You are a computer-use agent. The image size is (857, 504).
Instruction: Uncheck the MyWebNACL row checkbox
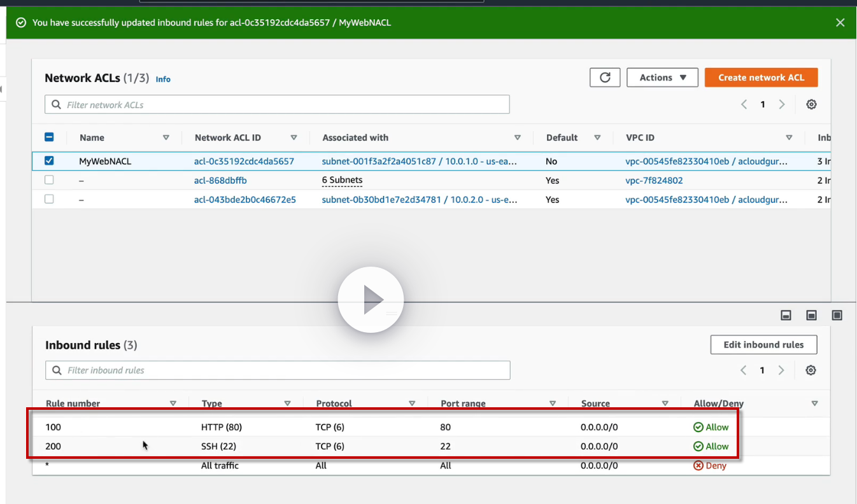pos(49,161)
